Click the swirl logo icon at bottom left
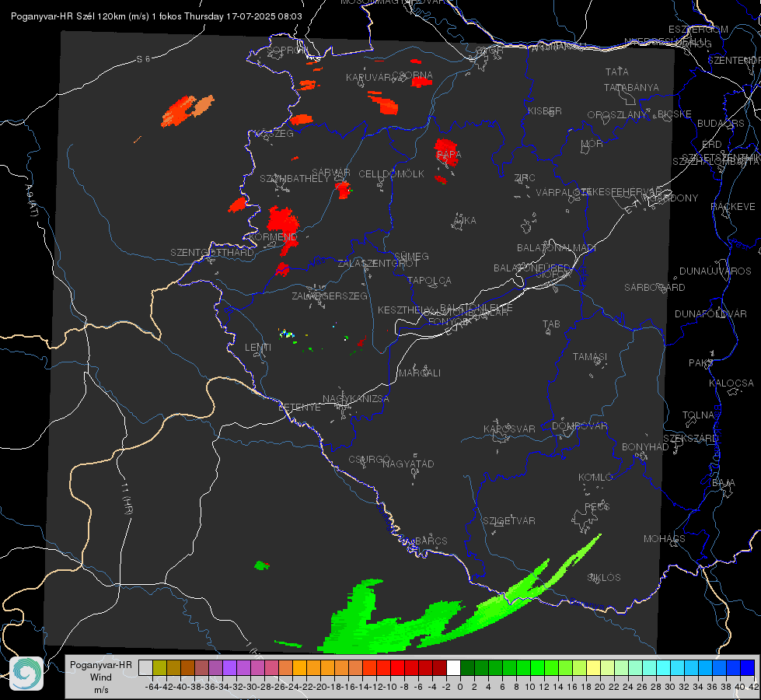Viewport: 761px width, 700px height. [26, 674]
